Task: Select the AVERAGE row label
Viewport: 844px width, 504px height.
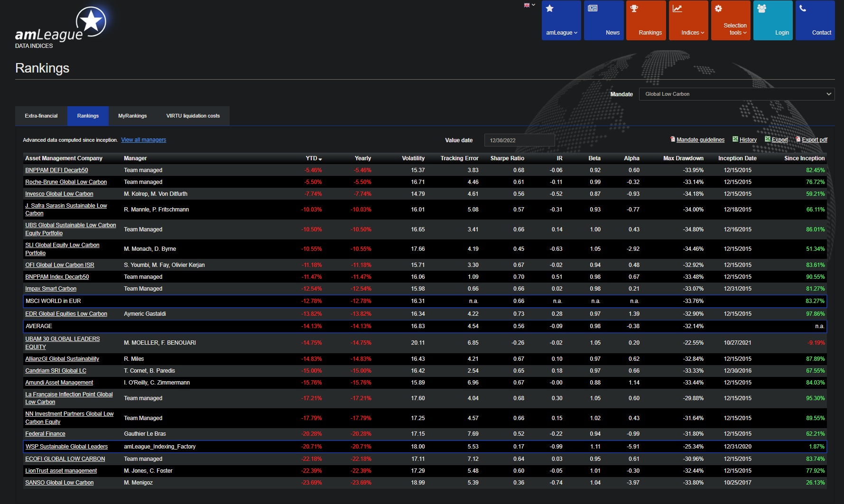Action: coord(39,326)
